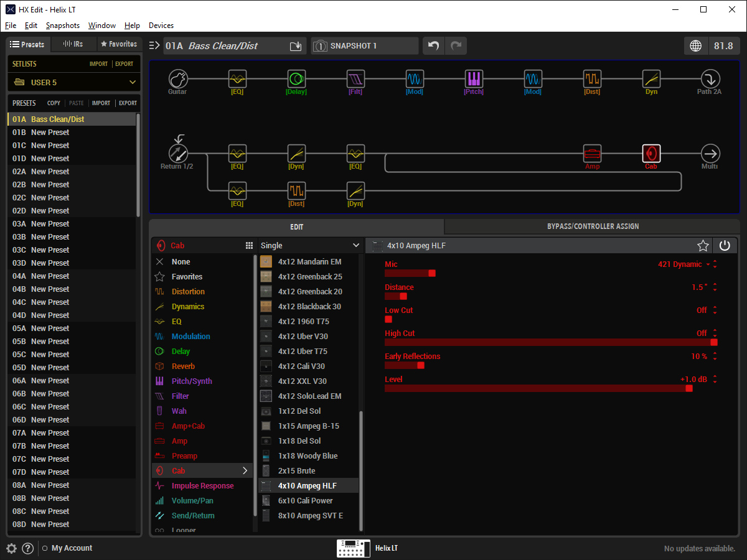Viewport: 747px width, 560px height.
Task: Redo the last edit
Action: tap(456, 46)
